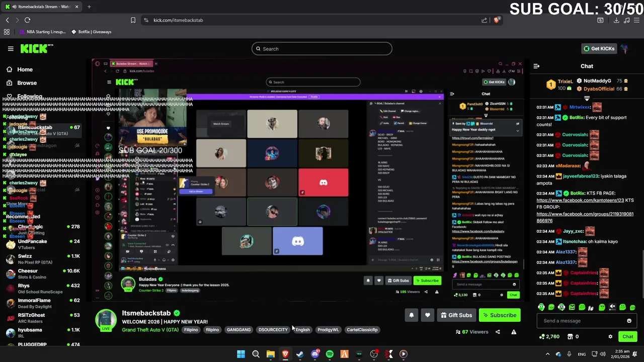Share the stream via share icon
Viewport: 644px width, 362px height.
(x=498, y=332)
